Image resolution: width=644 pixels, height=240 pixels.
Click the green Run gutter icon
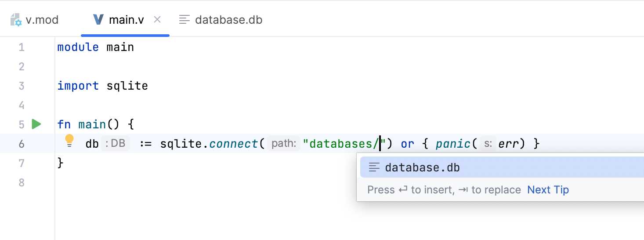coord(36,124)
